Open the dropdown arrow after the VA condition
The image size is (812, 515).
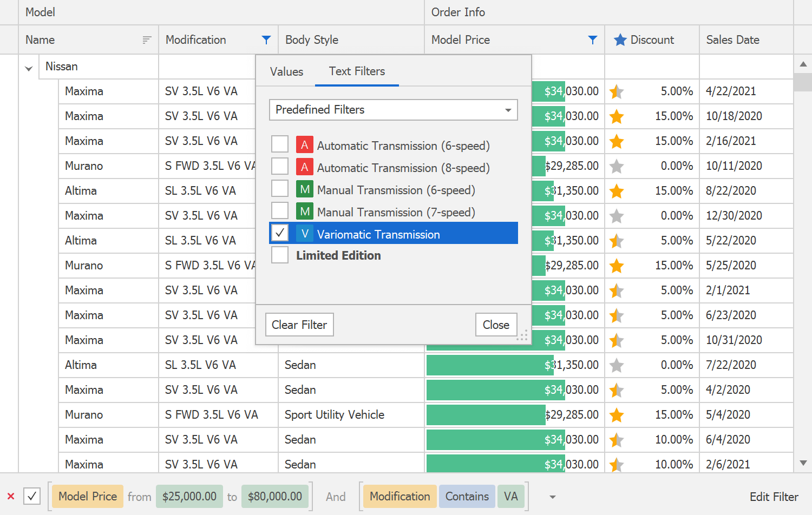552,496
